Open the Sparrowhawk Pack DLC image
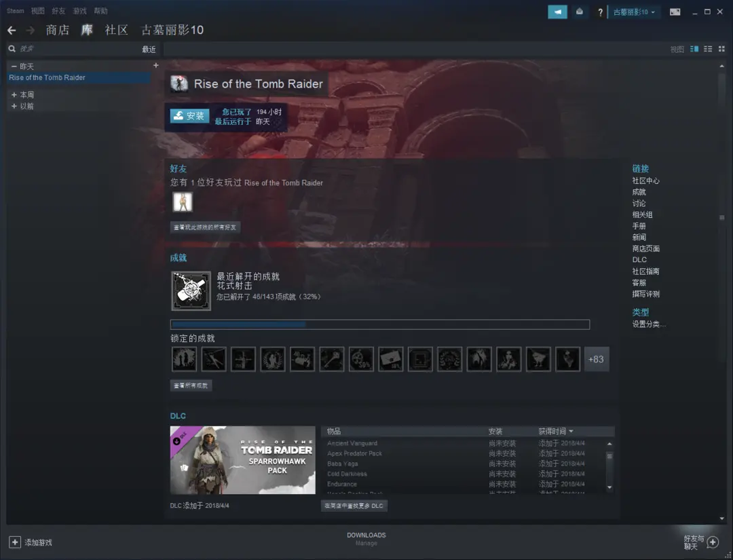733x560 pixels. [x=242, y=460]
